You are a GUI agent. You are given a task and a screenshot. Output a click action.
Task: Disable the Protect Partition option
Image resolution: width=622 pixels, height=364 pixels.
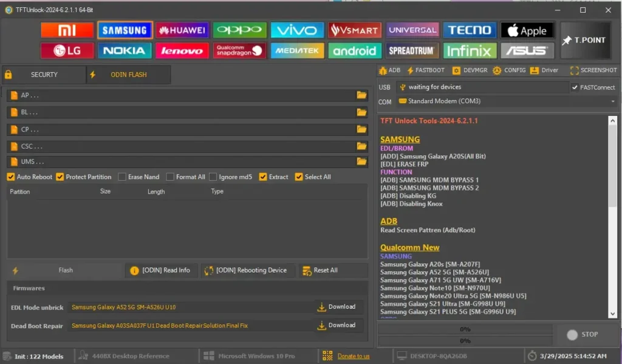click(60, 177)
